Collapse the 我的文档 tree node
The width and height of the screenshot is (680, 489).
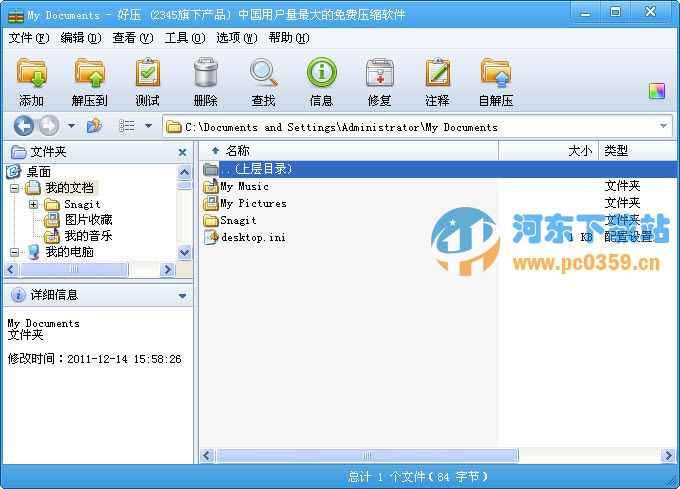coord(14,189)
